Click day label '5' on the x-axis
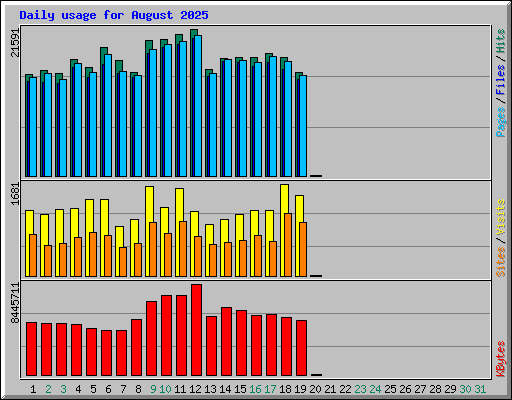The width and height of the screenshot is (512, 400). pos(93,389)
